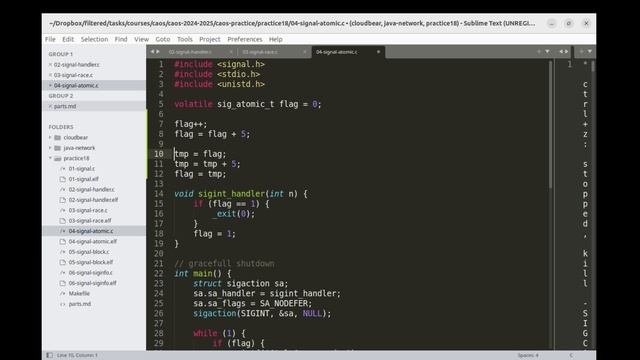
Task: Open 01-signal.elf in the folder tree
Action: (x=84, y=179)
